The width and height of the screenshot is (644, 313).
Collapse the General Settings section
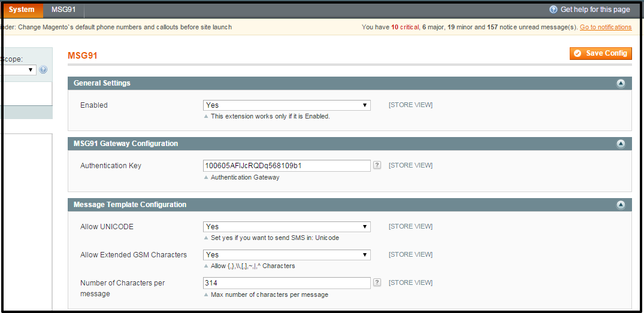pyautogui.click(x=621, y=83)
